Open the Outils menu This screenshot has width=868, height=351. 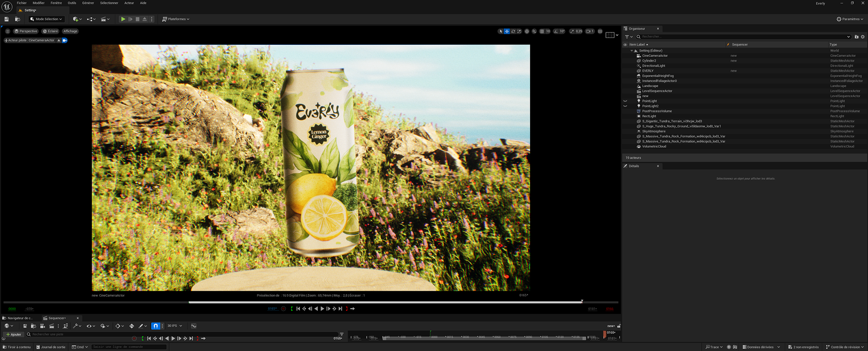point(72,3)
